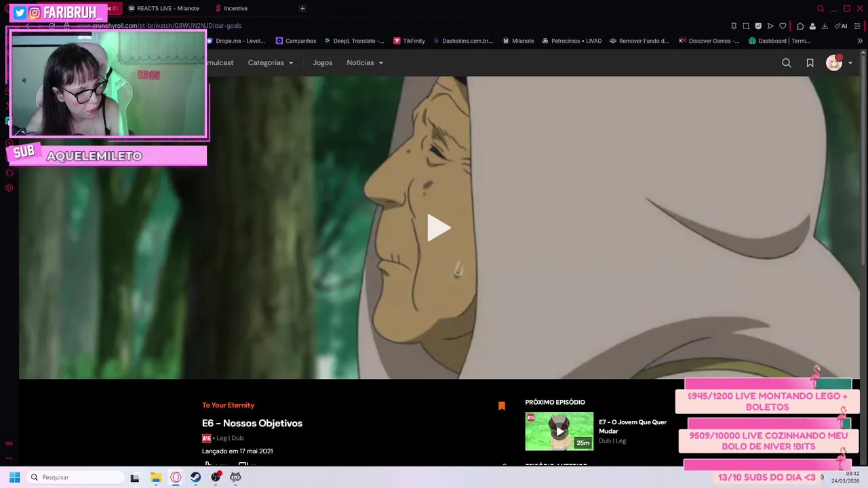Click the pin icon in address bar
Screen dimensions: 868x488
(734, 26)
